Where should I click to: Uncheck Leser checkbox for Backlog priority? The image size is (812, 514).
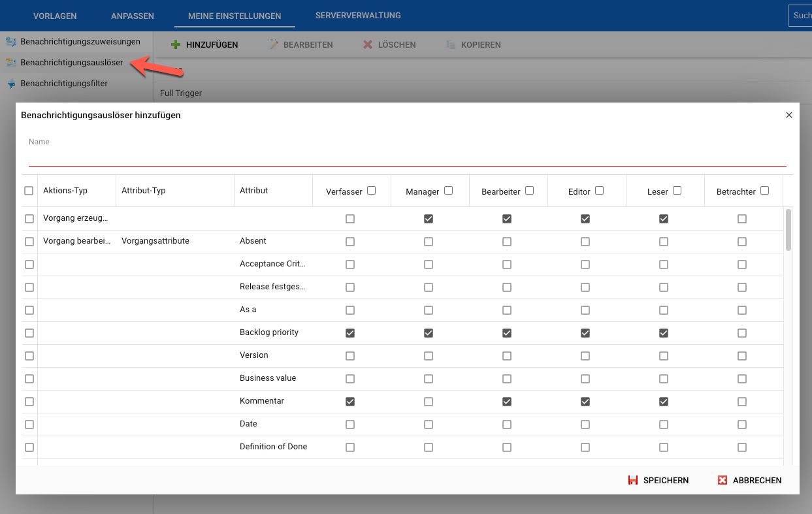coord(664,333)
